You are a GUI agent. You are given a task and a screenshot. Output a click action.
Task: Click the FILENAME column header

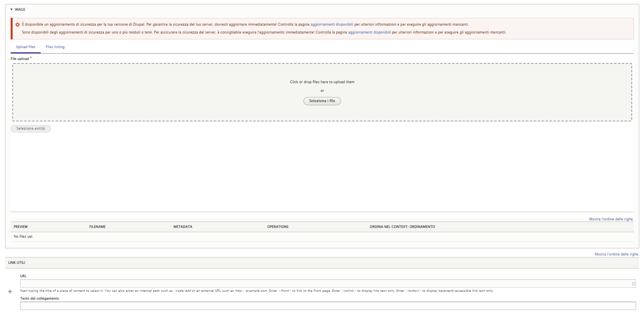[x=97, y=227]
